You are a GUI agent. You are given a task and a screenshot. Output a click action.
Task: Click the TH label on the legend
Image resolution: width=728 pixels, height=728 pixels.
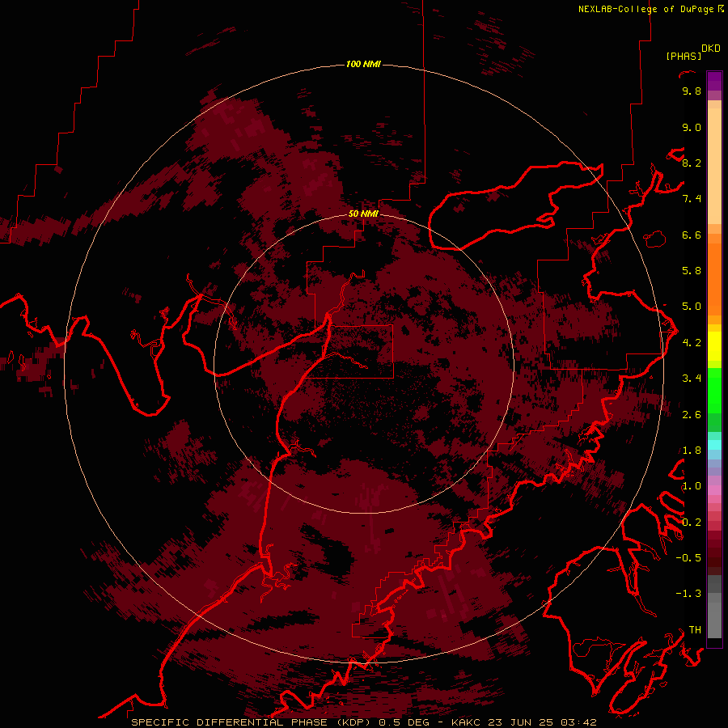pyautogui.click(x=695, y=630)
